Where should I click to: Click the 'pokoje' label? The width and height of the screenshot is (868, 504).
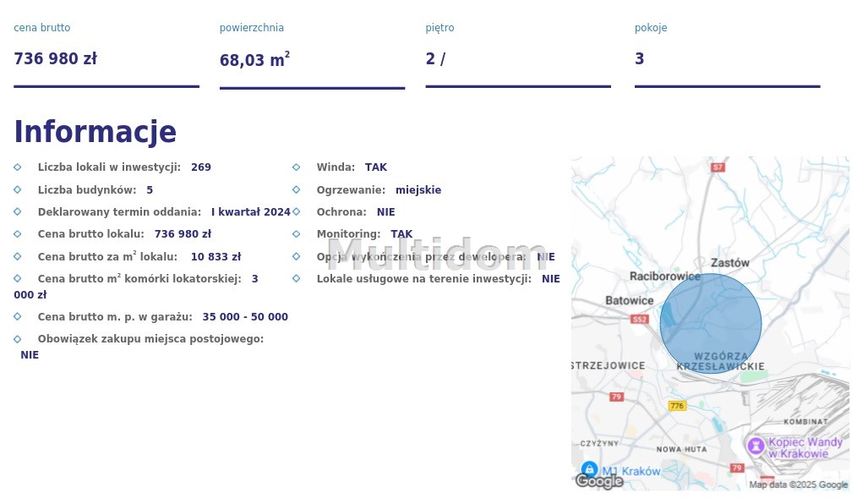(651, 28)
